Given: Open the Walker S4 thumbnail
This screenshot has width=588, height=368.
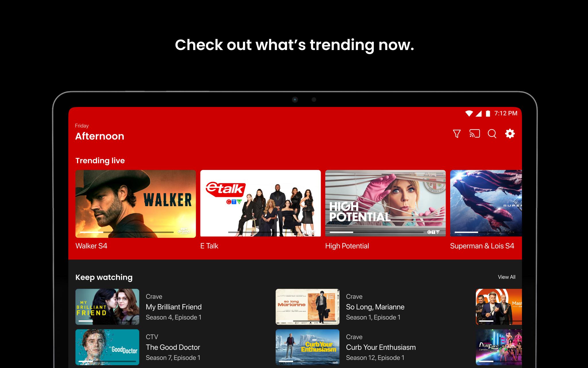Looking at the screenshot, I should [x=136, y=204].
